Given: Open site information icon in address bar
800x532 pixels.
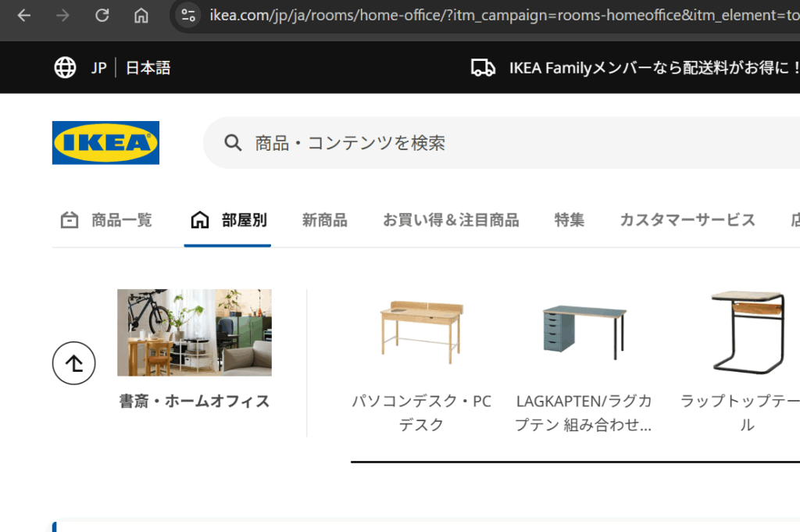Looking at the screenshot, I should (187, 16).
